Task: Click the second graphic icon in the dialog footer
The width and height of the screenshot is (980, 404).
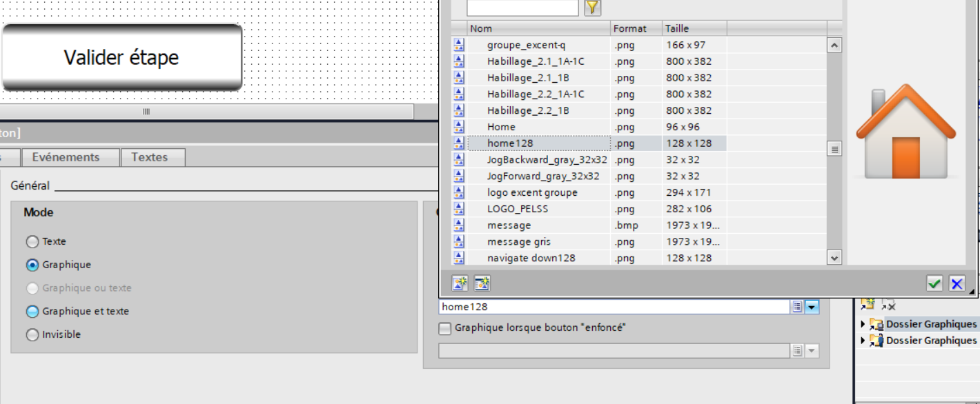Action: 482,283
